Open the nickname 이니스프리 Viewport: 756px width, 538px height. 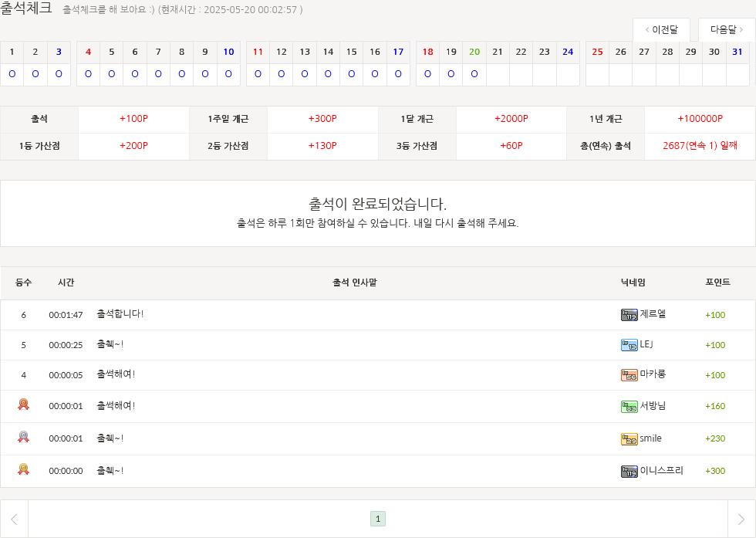tap(661, 471)
